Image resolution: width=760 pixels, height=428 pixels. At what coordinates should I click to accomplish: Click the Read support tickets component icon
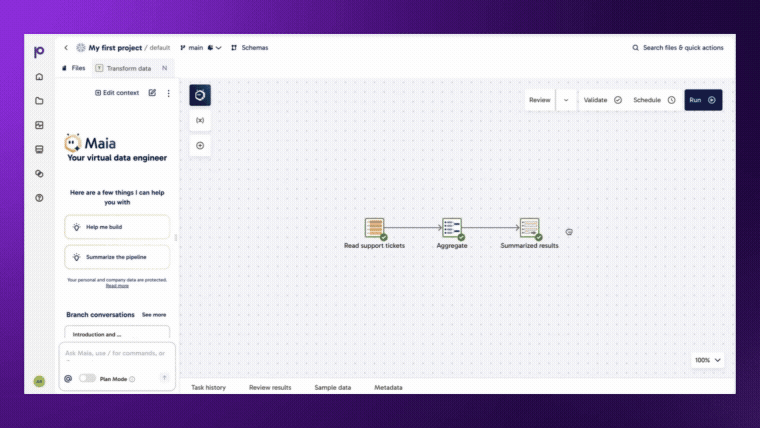point(374,228)
